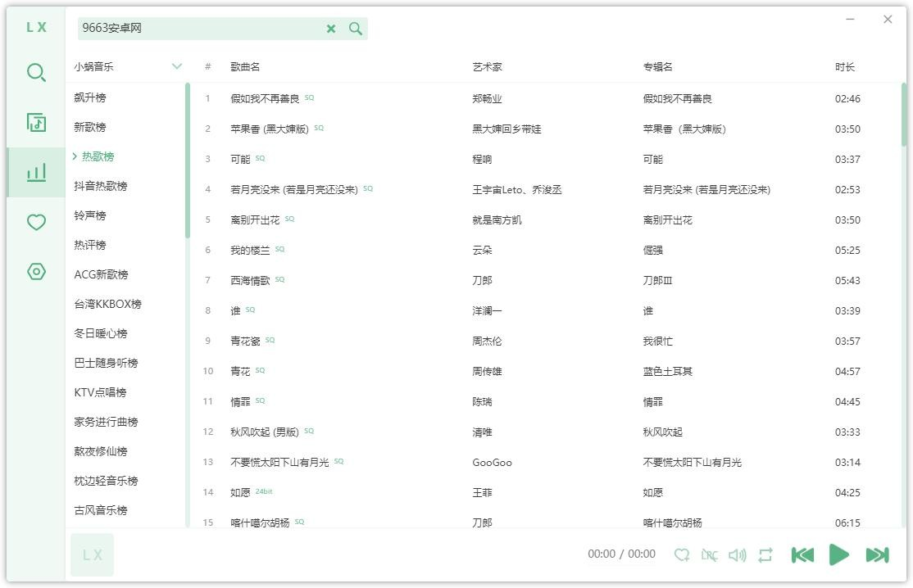The image size is (913, 588).
Task: Start playback with the play button
Action: [838, 554]
